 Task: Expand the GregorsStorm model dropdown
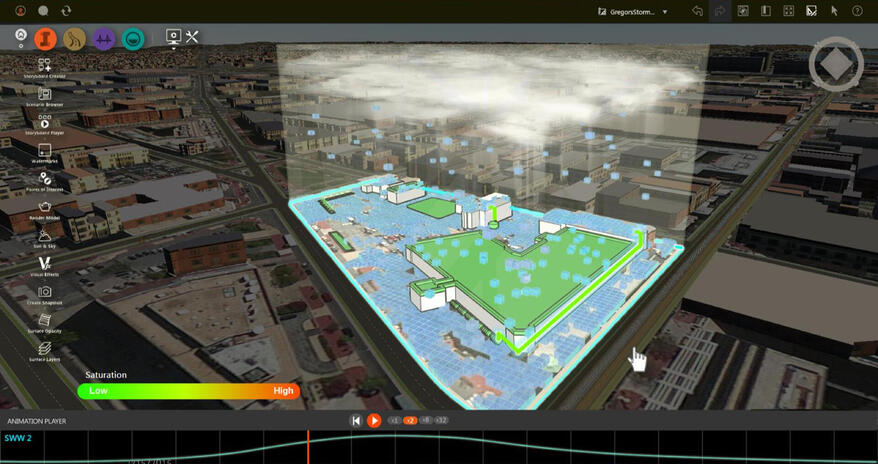(x=664, y=12)
